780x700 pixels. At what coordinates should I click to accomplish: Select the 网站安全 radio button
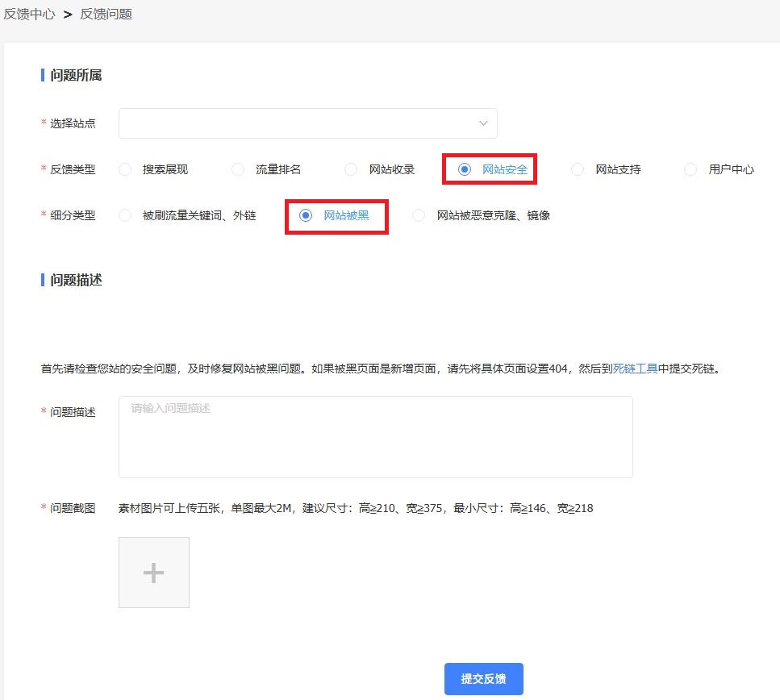465,169
